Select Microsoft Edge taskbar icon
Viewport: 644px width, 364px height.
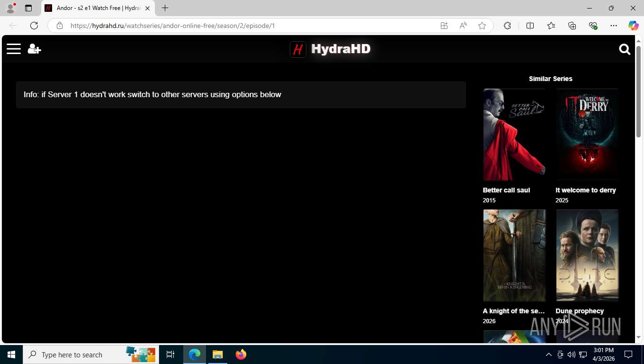point(195,355)
